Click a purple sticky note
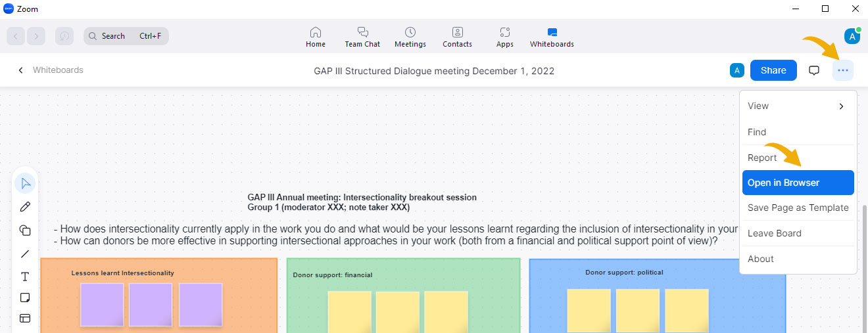Image resolution: width=868 pixels, height=333 pixels. pyautogui.click(x=102, y=304)
